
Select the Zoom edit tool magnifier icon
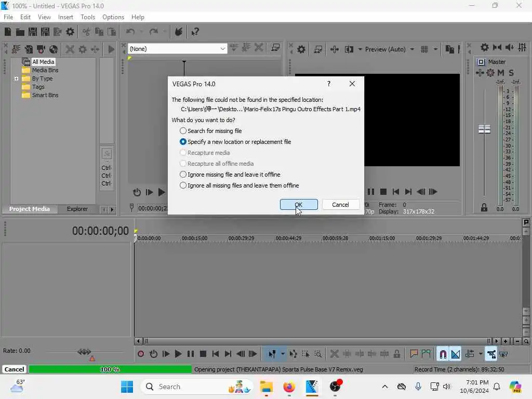click(318, 354)
